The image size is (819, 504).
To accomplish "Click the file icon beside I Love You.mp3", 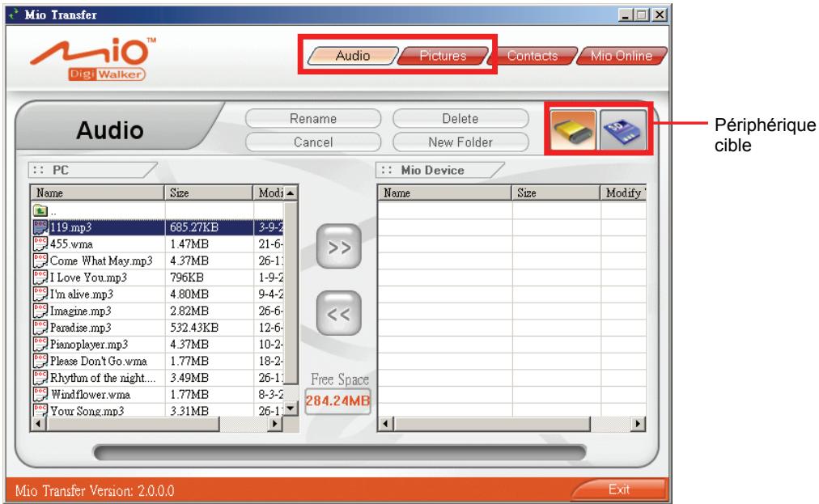I will (40, 277).
